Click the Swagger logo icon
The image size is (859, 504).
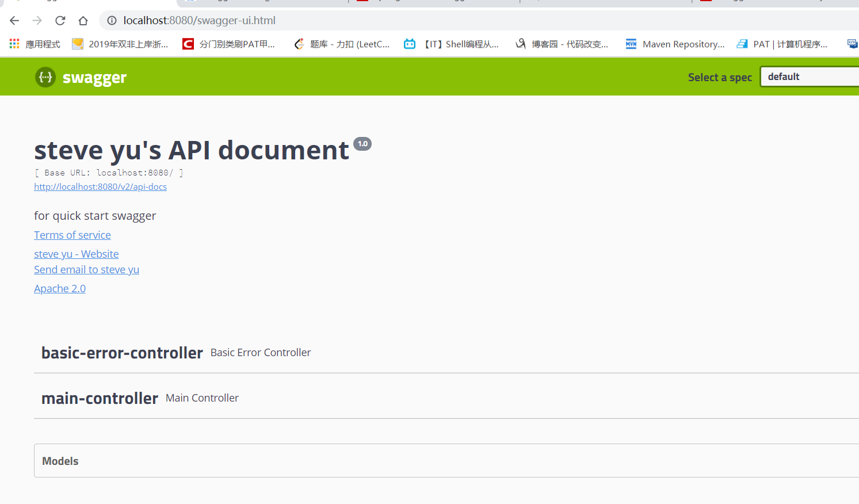(x=45, y=77)
